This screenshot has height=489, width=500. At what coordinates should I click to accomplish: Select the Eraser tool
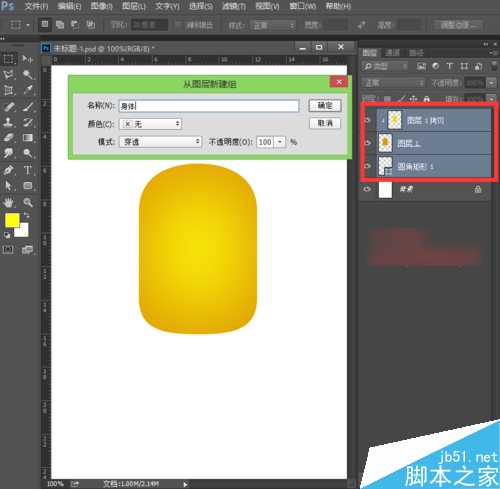[x=8, y=138]
